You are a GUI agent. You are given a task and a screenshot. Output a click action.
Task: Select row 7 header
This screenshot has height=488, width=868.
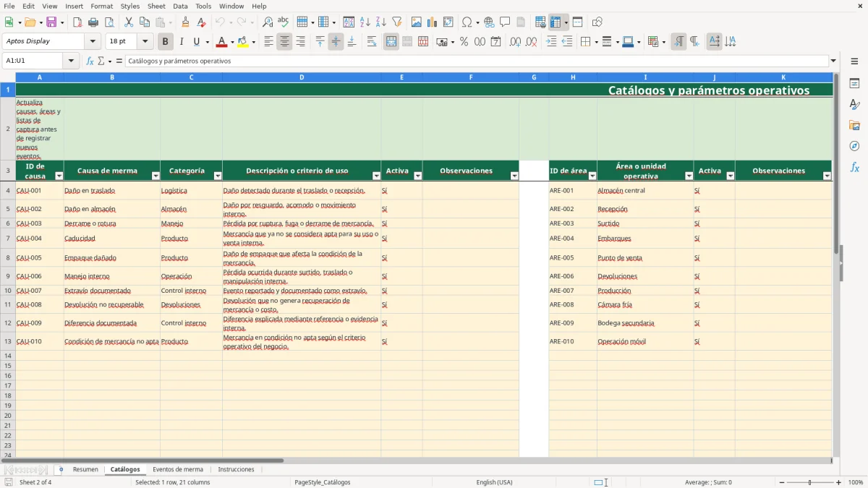8,238
